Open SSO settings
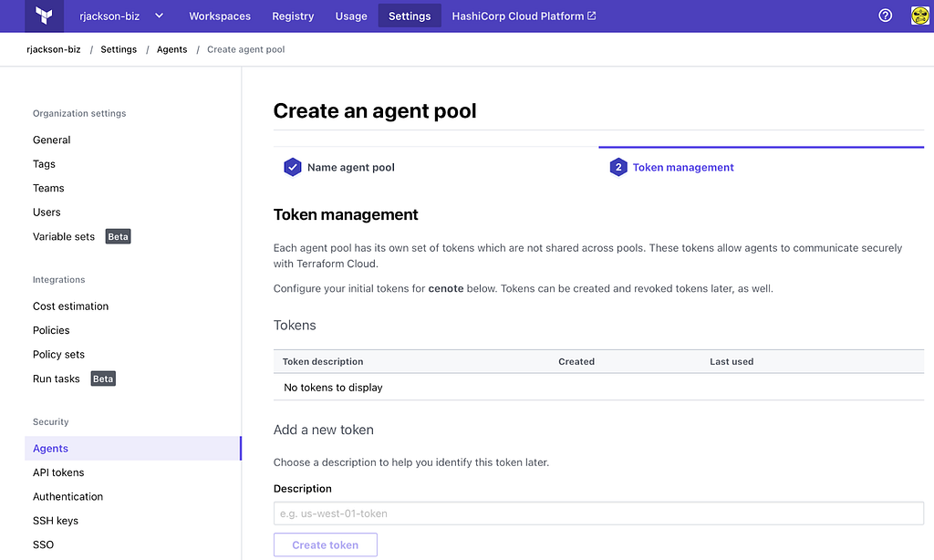 click(x=43, y=544)
